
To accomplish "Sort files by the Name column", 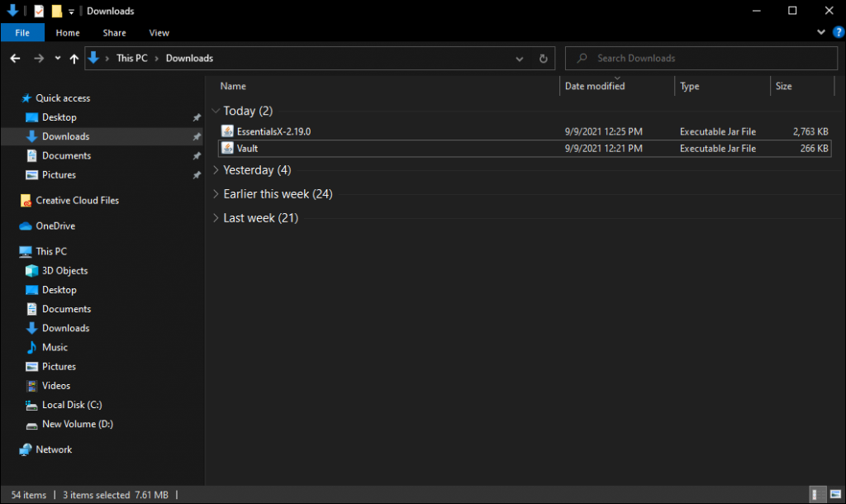I will 233,86.
